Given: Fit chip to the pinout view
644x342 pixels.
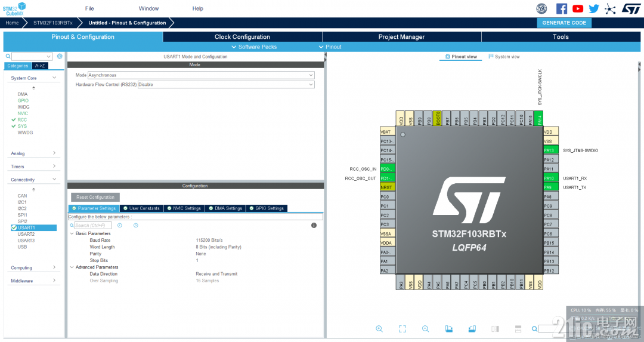Looking at the screenshot, I should (x=402, y=329).
